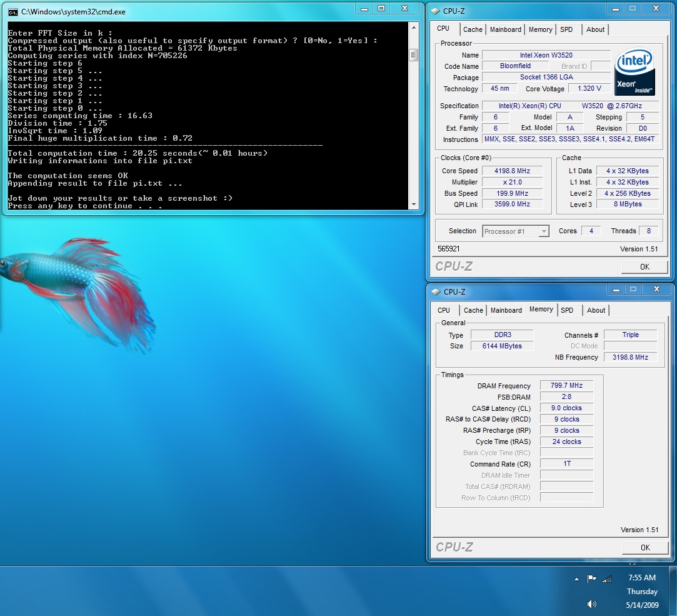Click the Package value Socket 1366 LGA
Screen dimensions: 677x616
coord(546,78)
